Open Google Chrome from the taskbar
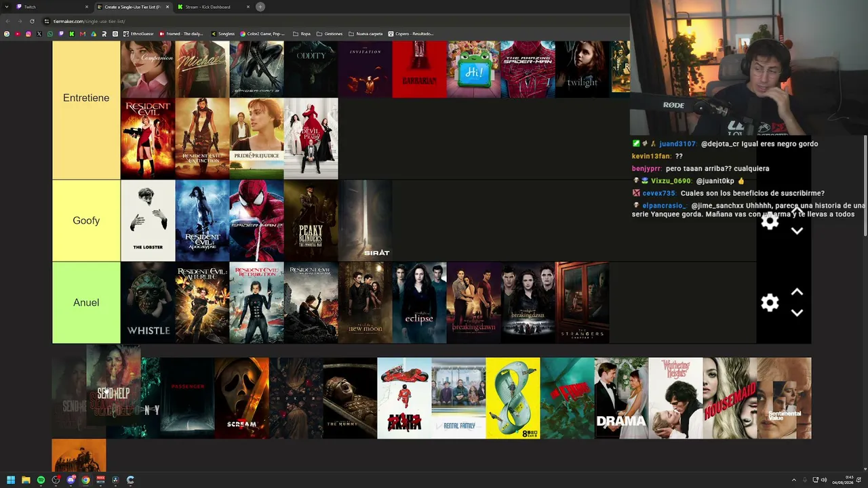Screen dimensions: 868x488 click(85, 480)
